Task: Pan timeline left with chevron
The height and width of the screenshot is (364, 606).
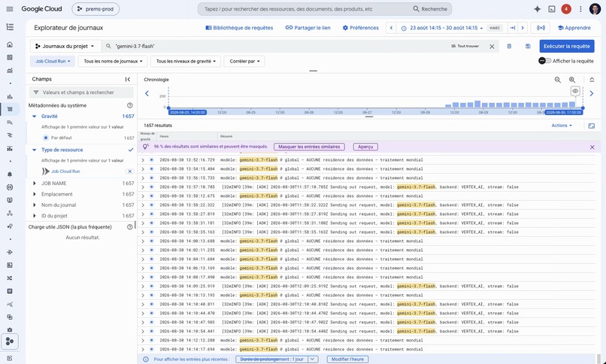Action: 147,93
